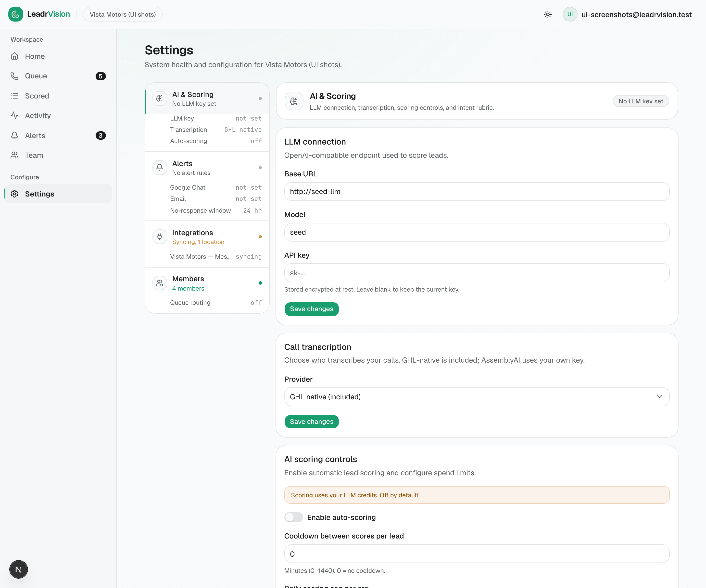Screen dimensions: 706x588
Task: Click into the API key field
Action: pyautogui.click(x=477, y=273)
